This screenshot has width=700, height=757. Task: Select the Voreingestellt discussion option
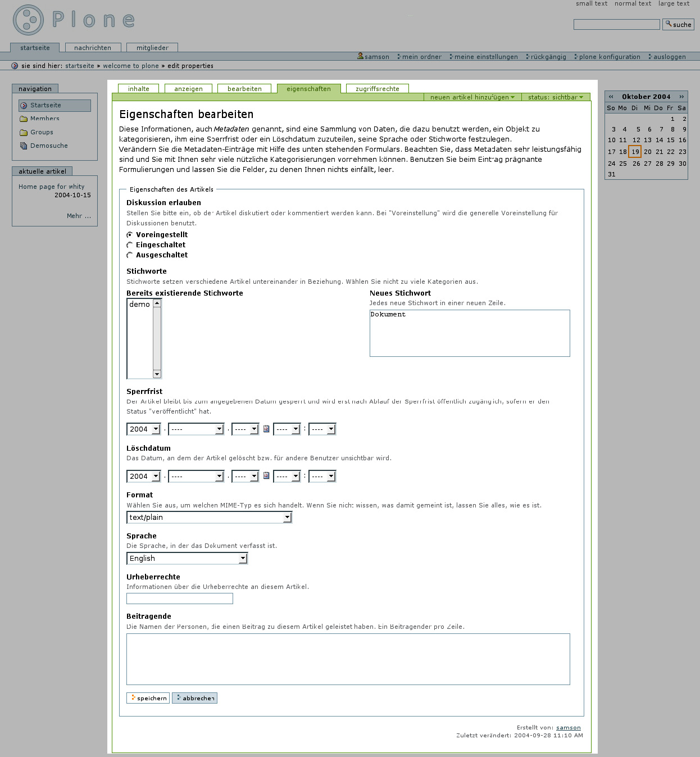click(130, 235)
